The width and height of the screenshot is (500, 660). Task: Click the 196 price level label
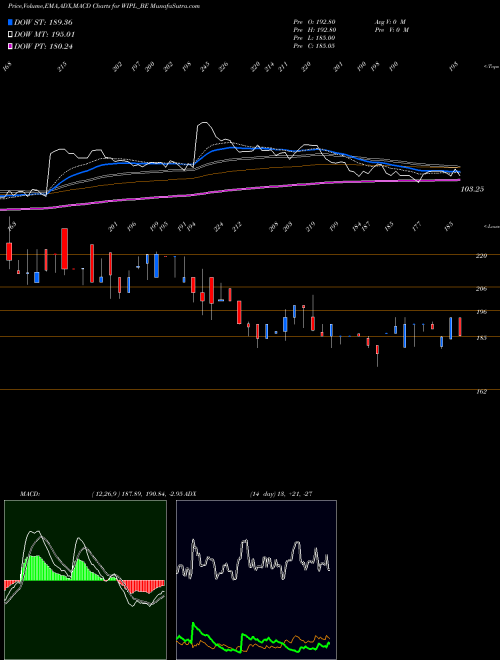tap(481, 312)
